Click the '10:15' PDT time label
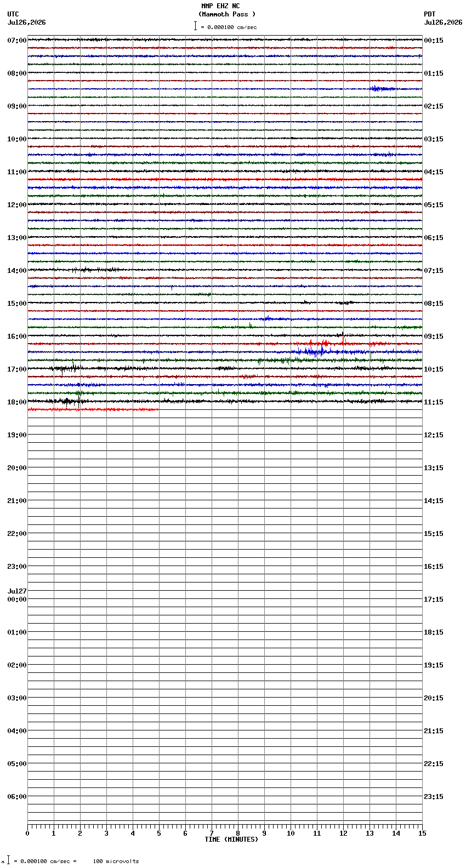Image resolution: width=466 pixels, height=868 pixels. (x=434, y=369)
